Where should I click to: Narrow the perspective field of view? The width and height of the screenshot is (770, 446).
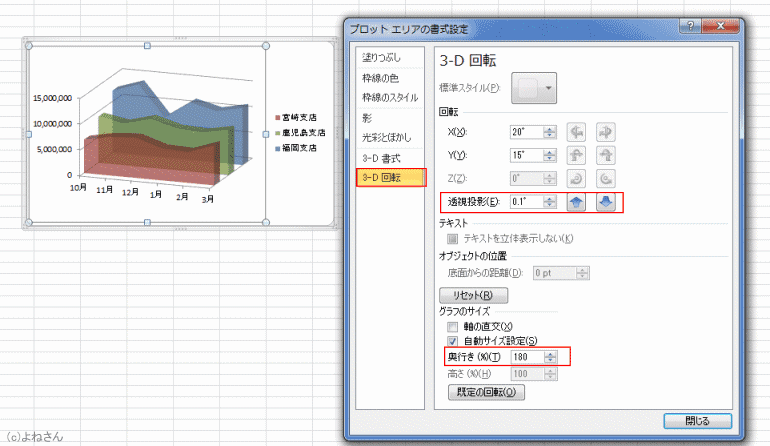coord(576,202)
